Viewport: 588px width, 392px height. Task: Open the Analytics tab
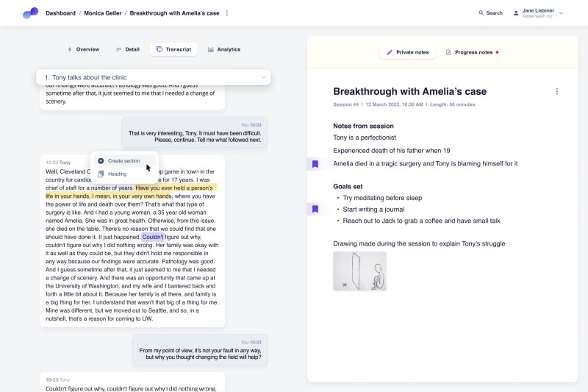click(224, 49)
